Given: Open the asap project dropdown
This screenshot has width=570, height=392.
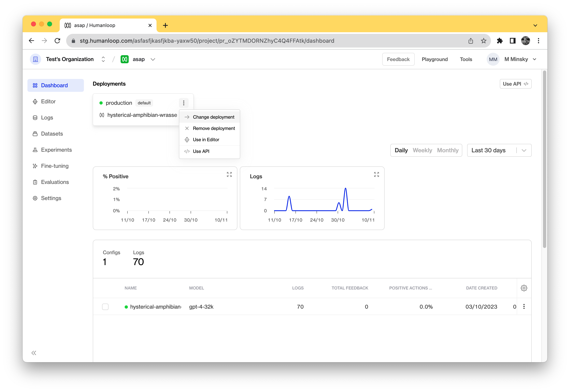Looking at the screenshot, I should pos(153,59).
